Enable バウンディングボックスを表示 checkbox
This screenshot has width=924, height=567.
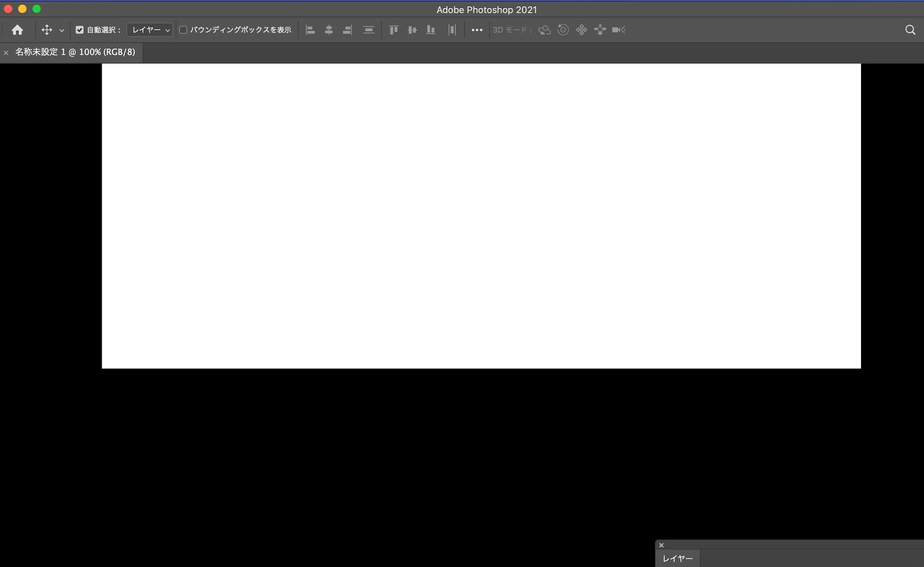(183, 30)
